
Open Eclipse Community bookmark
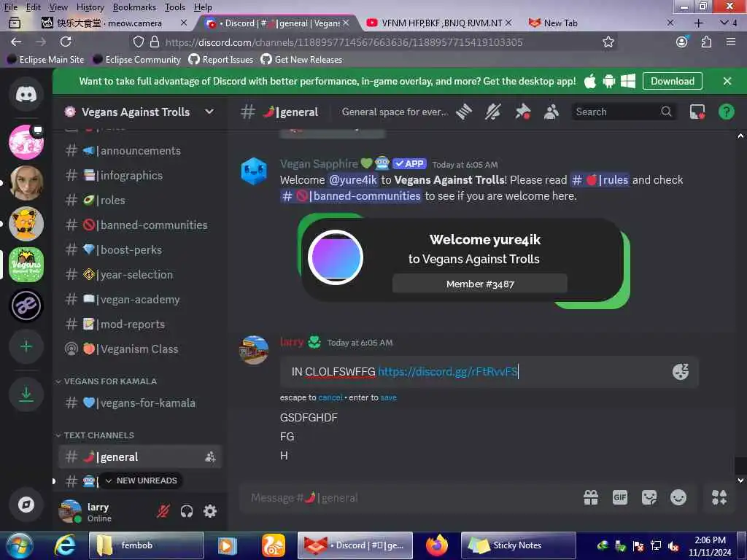(x=136, y=60)
